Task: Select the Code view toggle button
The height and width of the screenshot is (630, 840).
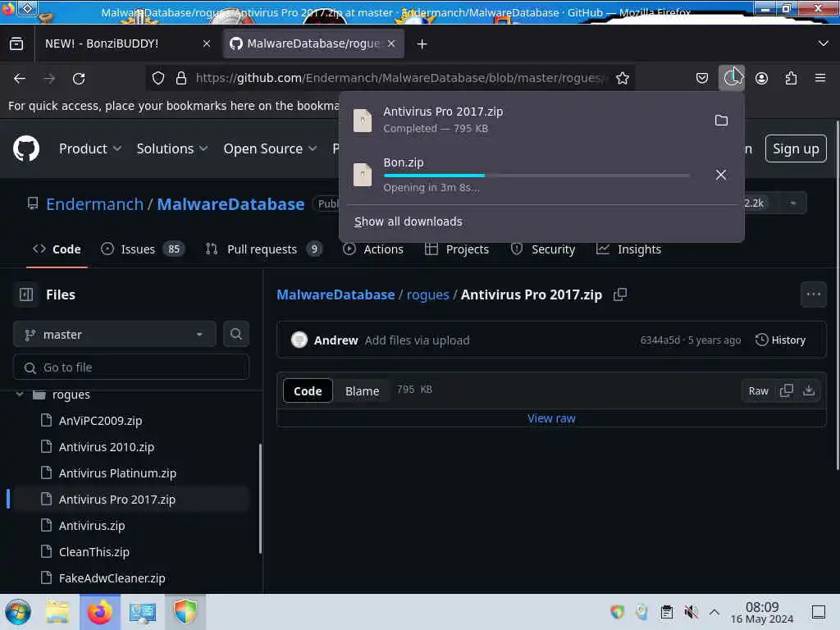Action: click(x=308, y=391)
